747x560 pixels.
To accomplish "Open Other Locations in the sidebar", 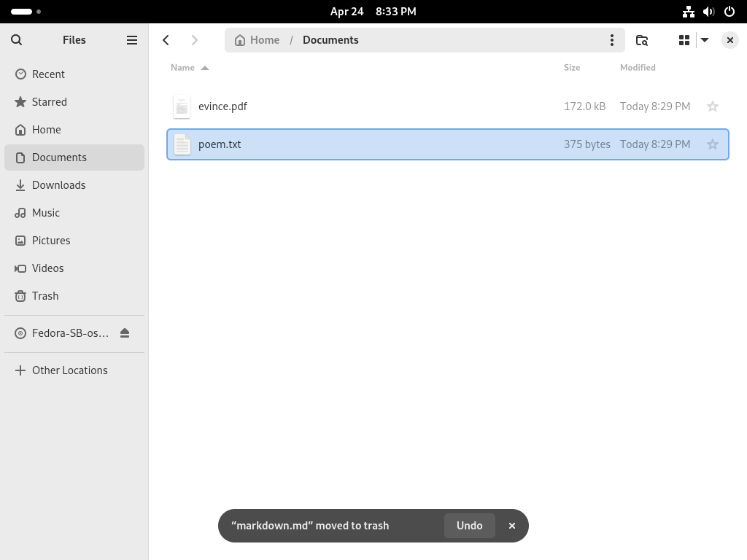I will pos(74,370).
